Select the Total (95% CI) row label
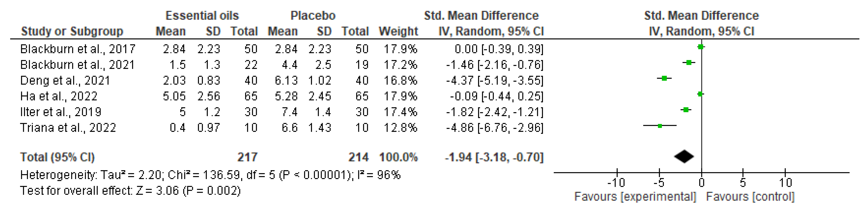The width and height of the screenshot is (868, 207). pos(58,157)
